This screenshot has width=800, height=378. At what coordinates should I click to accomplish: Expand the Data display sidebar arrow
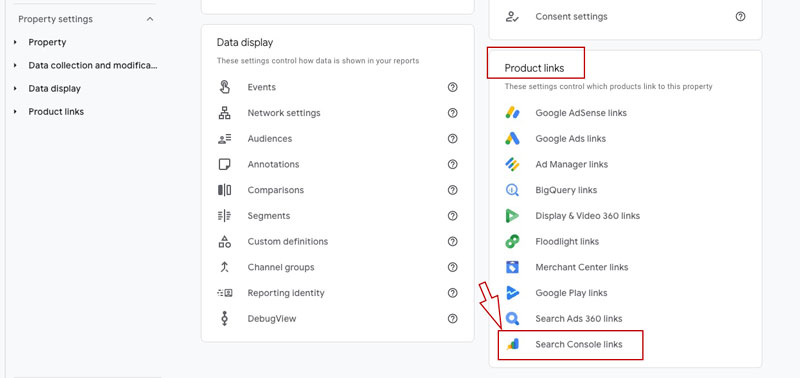pos(15,88)
